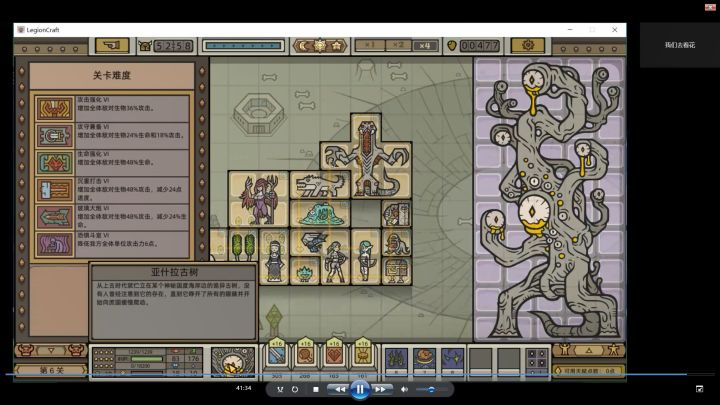
Task: Select the wolf beast unit tile
Action: pyautogui.click(x=320, y=185)
